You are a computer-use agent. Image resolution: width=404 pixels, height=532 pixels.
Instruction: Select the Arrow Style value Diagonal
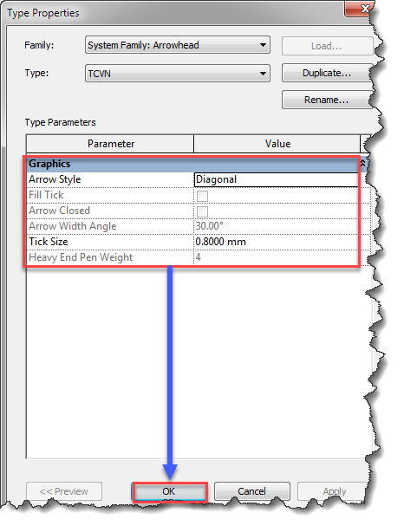(277, 179)
